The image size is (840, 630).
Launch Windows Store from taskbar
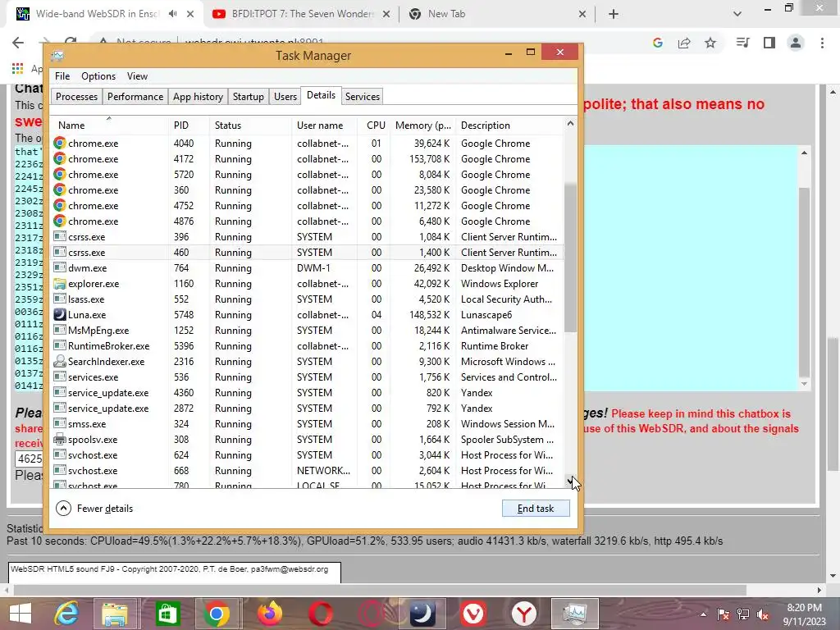pos(167,614)
